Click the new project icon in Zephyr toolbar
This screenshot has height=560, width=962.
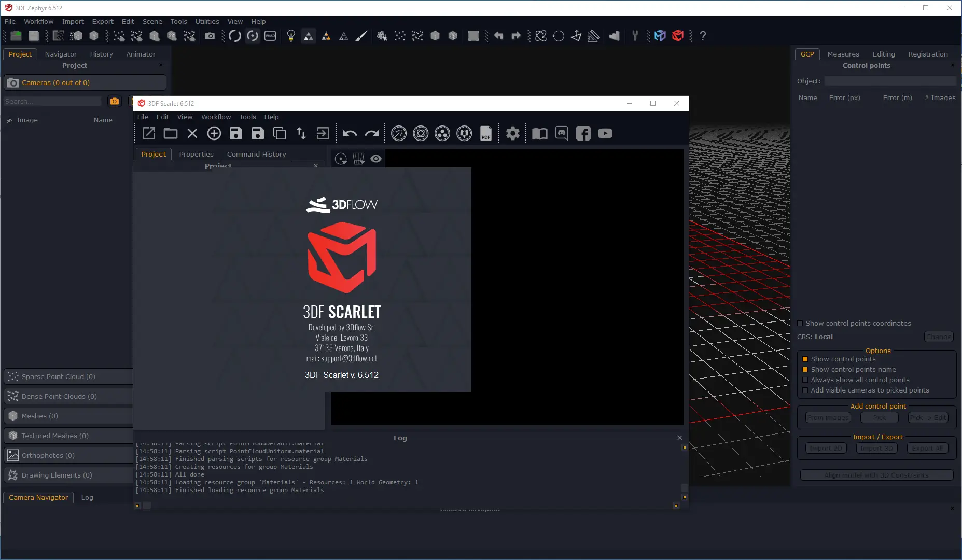[16, 36]
